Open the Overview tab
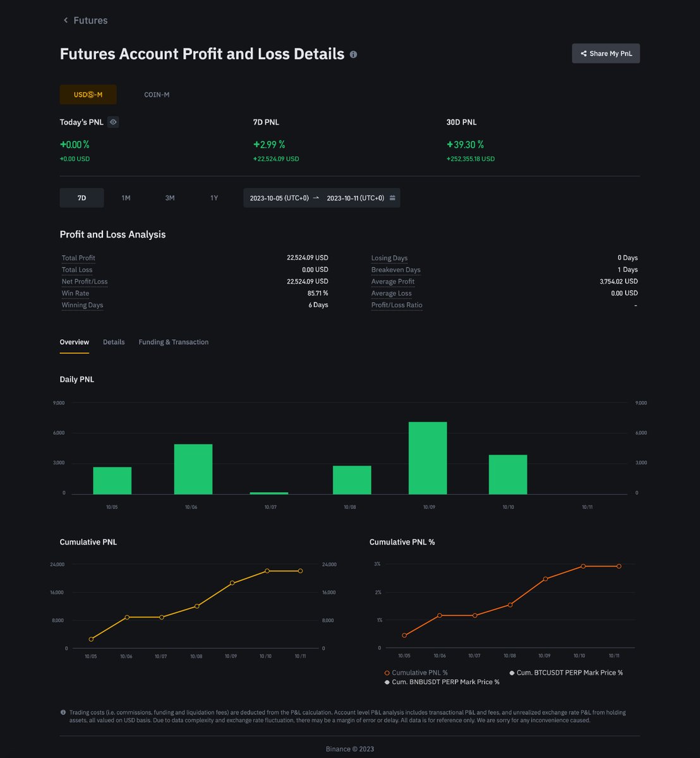Screen dimensions: 700x758 pos(75,342)
